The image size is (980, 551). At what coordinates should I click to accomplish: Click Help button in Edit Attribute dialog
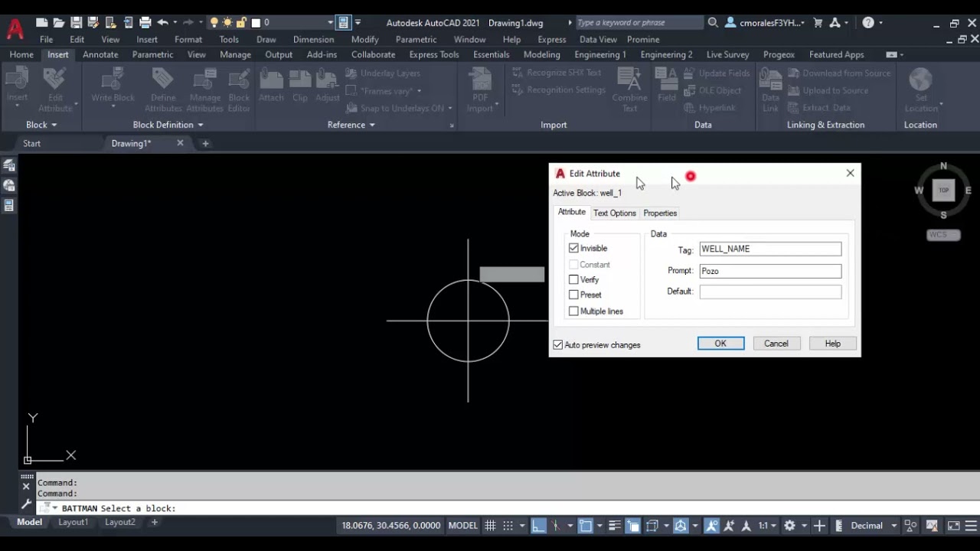pyautogui.click(x=832, y=344)
